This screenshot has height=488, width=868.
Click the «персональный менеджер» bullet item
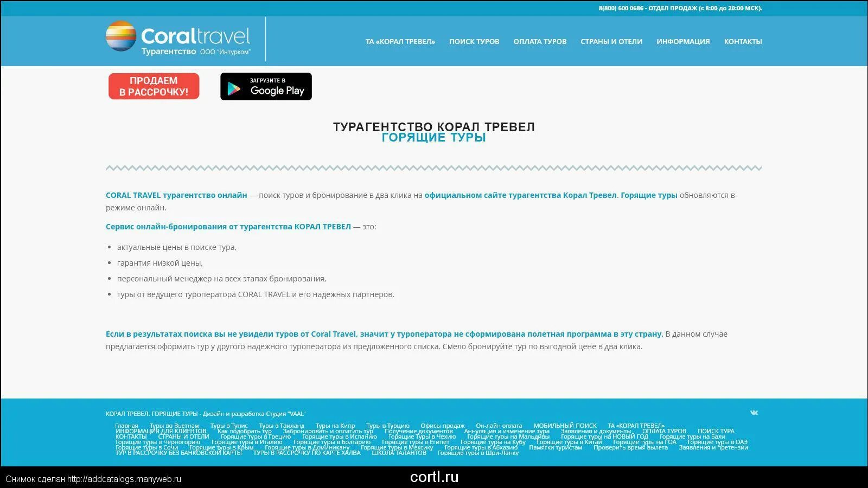click(x=222, y=279)
